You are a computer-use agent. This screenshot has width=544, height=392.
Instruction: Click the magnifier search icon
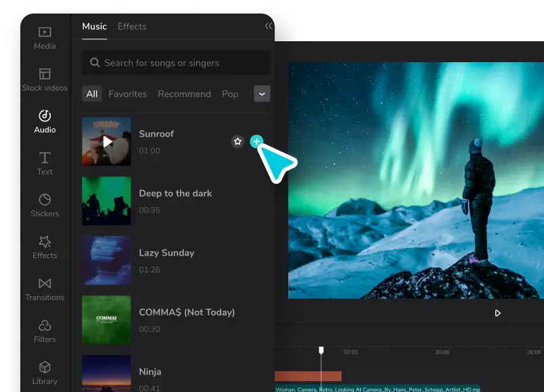point(95,63)
